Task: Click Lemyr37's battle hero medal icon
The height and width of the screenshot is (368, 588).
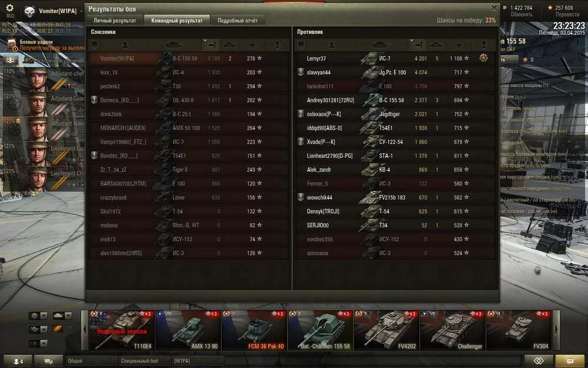Action: coord(483,58)
